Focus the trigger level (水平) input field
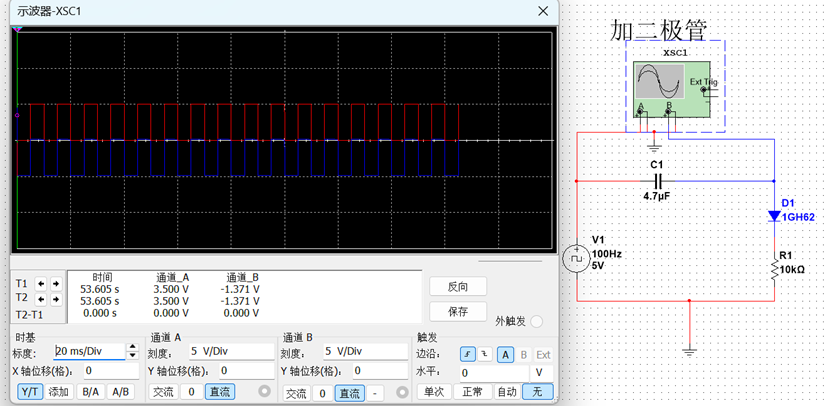Viewport: 830px width, 406px height. point(493,373)
